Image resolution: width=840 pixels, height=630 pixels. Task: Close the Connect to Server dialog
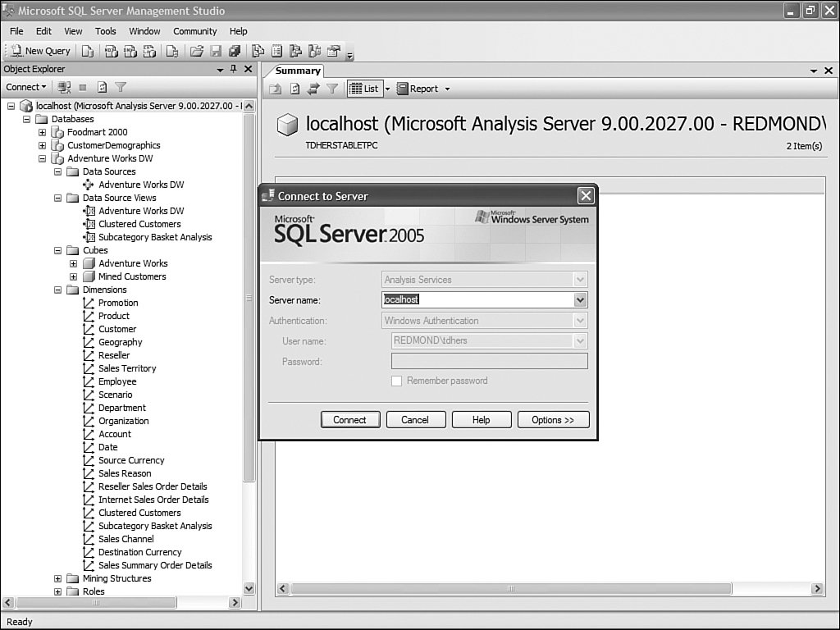(x=586, y=196)
